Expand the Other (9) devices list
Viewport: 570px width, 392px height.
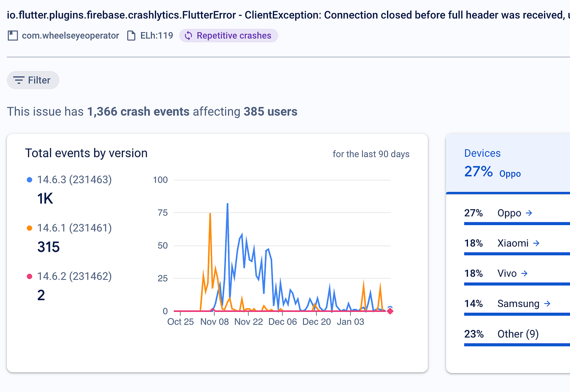coord(518,334)
